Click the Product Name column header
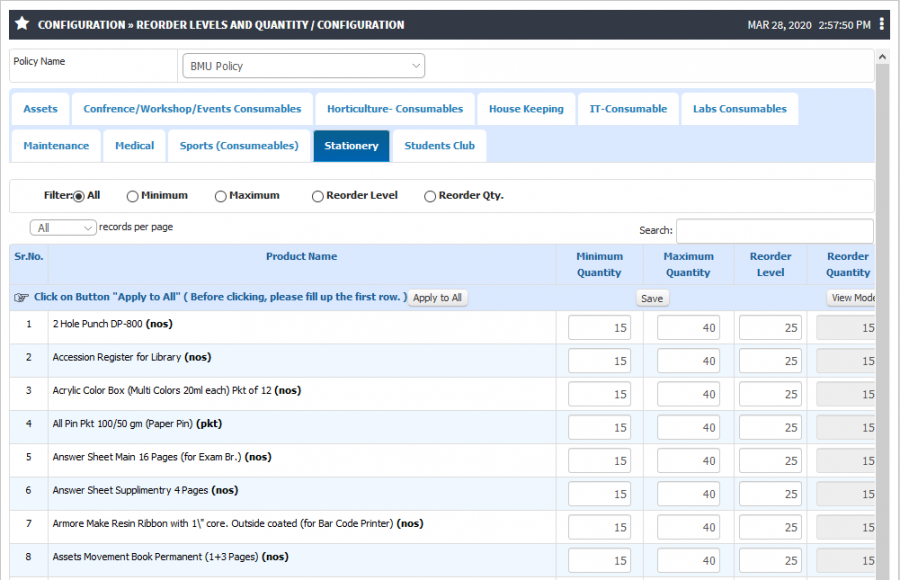This screenshot has height=580, width=900. (301, 257)
